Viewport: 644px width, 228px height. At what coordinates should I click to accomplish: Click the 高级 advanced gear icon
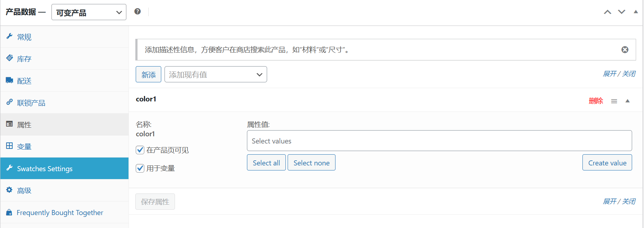pyautogui.click(x=10, y=190)
